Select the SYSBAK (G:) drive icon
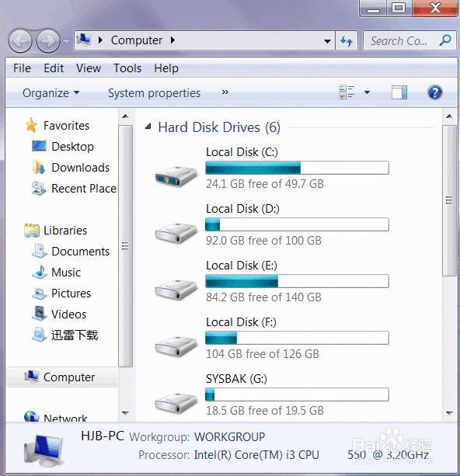Screen dimensions: 460x476 176,402
